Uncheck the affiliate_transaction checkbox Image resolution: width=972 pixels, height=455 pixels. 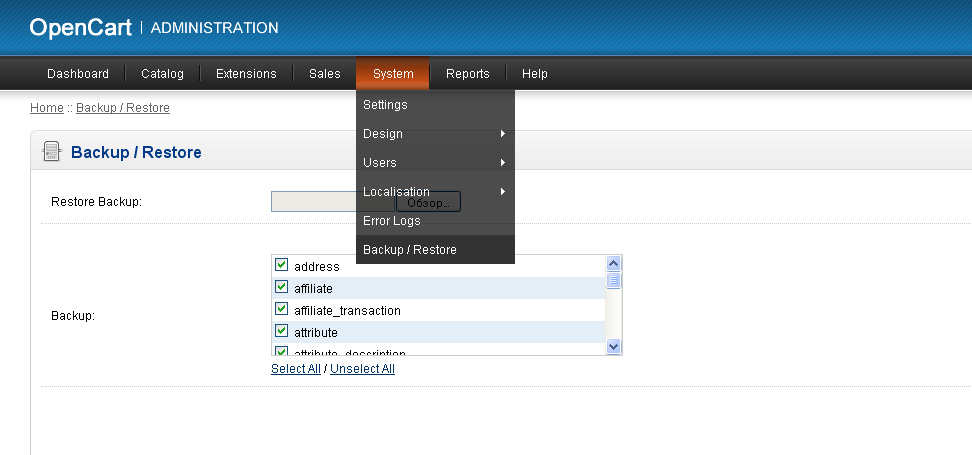coord(281,310)
